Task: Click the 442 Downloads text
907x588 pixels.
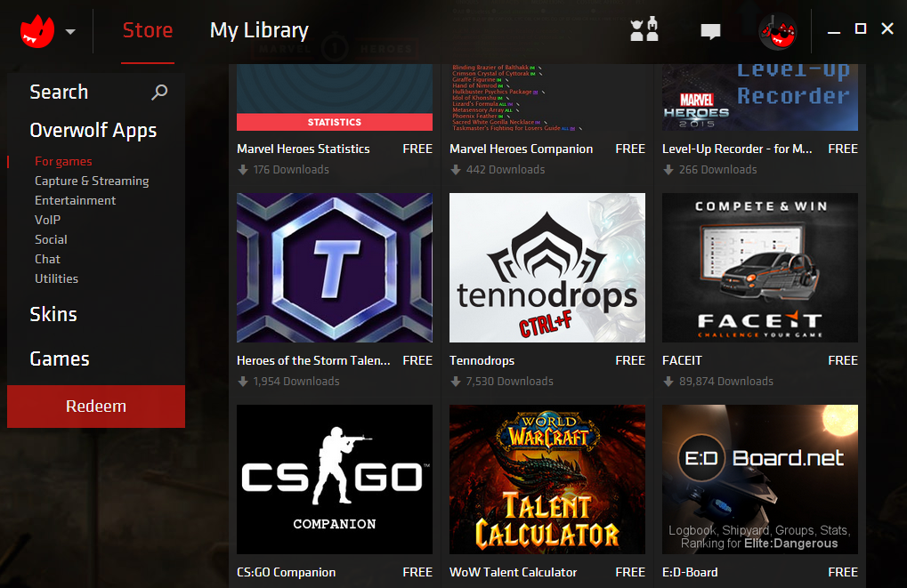Action: pos(506,170)
